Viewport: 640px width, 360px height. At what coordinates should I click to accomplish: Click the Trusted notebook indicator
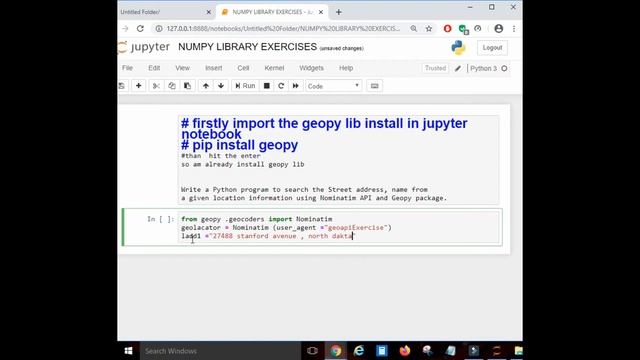(435, 68)
